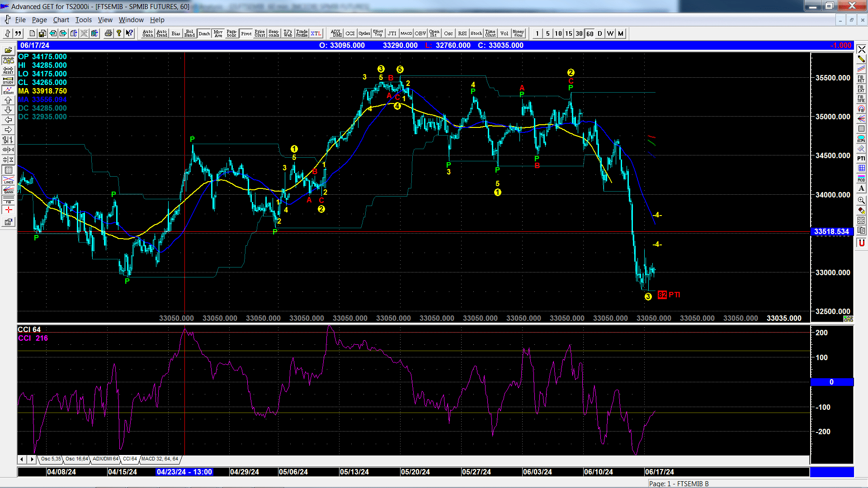
Task: Select the Daily (D) timeframe button
Action: click(x=600, y=33)
